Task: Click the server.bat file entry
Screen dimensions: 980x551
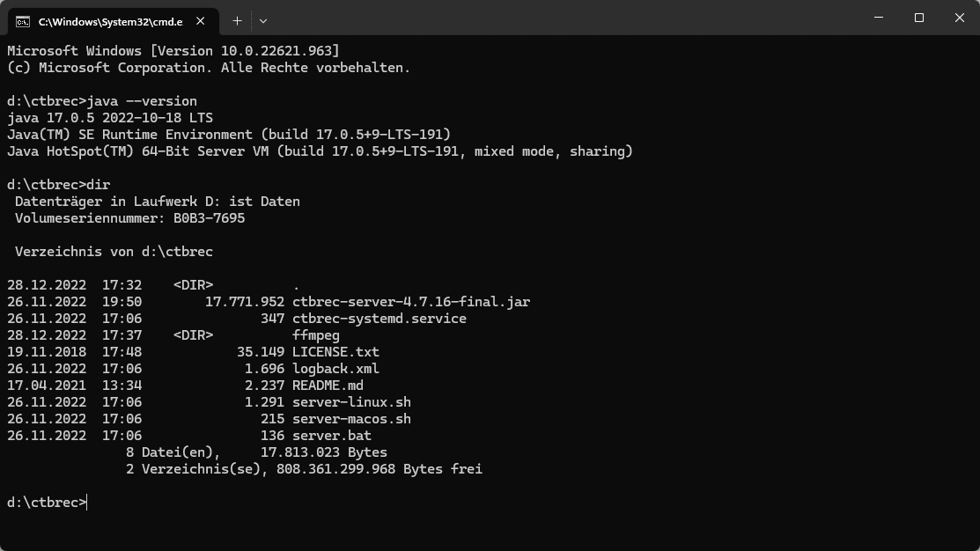Action: (x=332, y=436)
